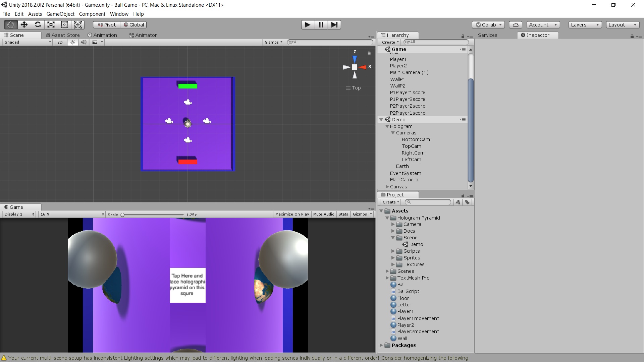
Task: Click the Collab dropdown icon
Action: click(500, 24)
